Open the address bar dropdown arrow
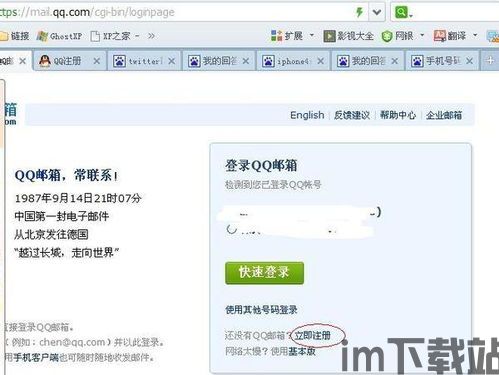 coord(377,13)
